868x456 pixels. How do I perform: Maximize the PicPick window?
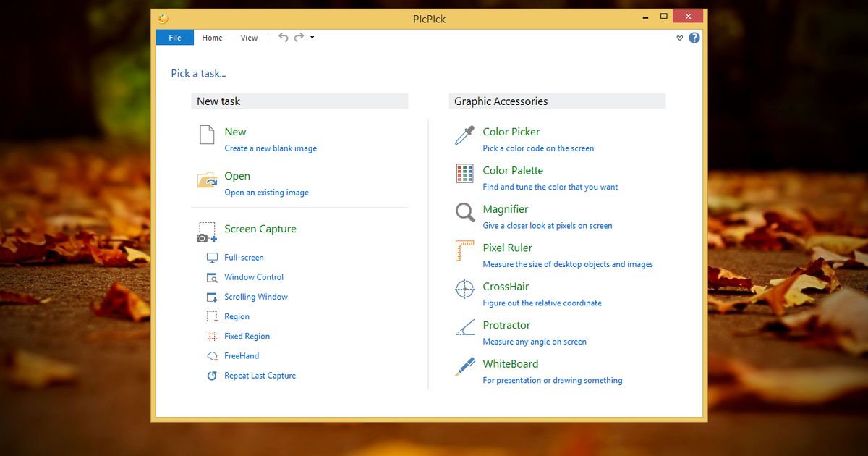pos(663,16)
